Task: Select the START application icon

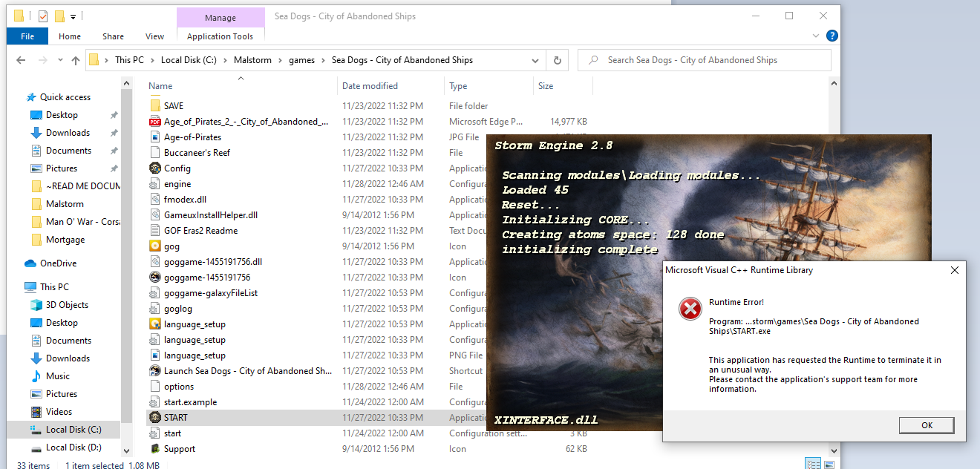Action: tap(155, 418)
